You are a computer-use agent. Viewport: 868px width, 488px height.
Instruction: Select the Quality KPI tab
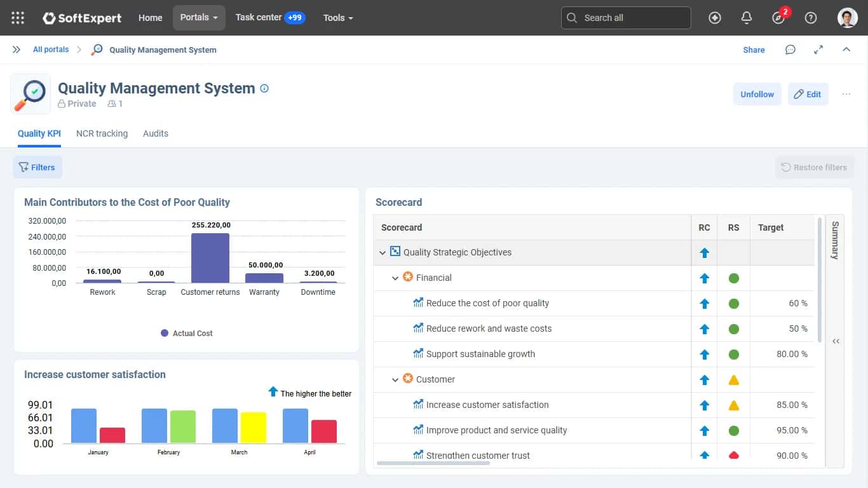39,133
